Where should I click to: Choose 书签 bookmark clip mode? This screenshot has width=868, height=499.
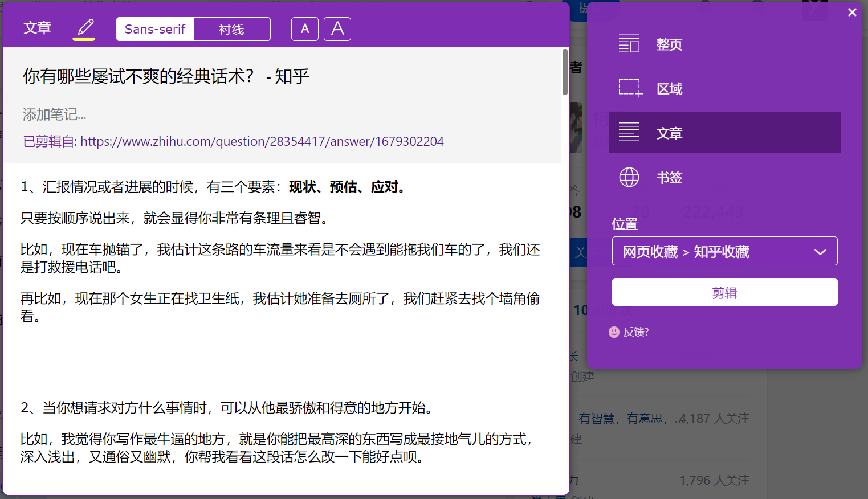click(724, 177)
